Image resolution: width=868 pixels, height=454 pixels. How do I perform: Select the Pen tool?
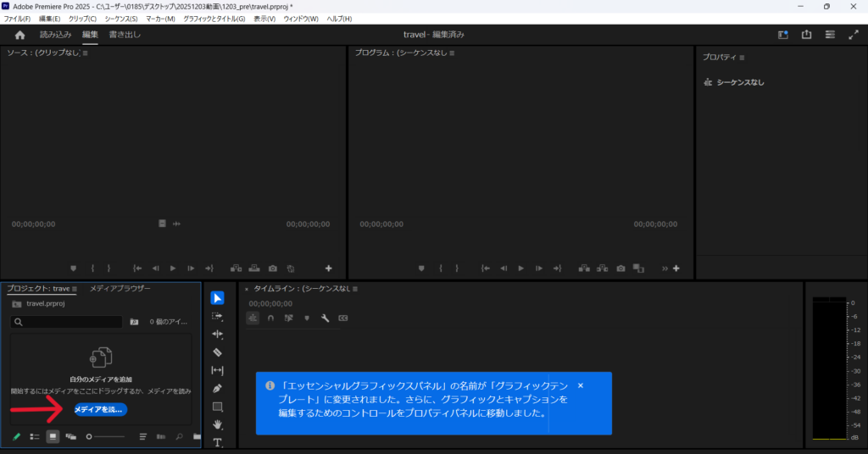217,388
